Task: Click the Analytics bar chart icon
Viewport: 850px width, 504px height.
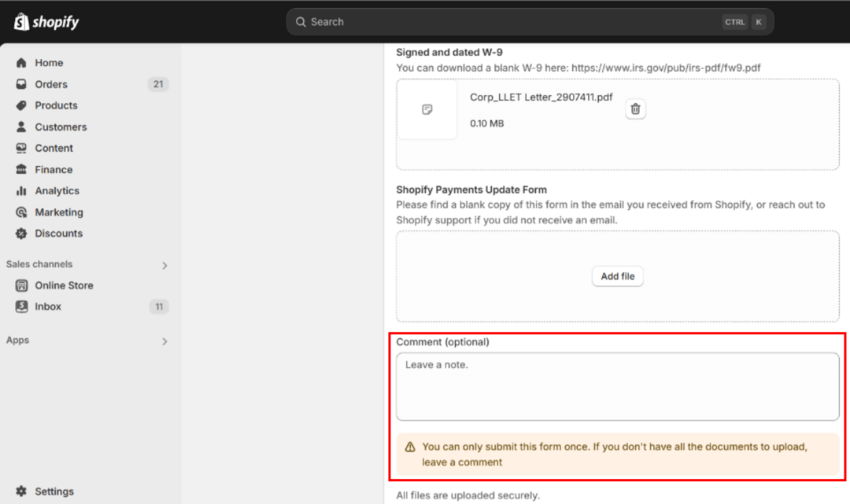Action: [x=21, y=190]
